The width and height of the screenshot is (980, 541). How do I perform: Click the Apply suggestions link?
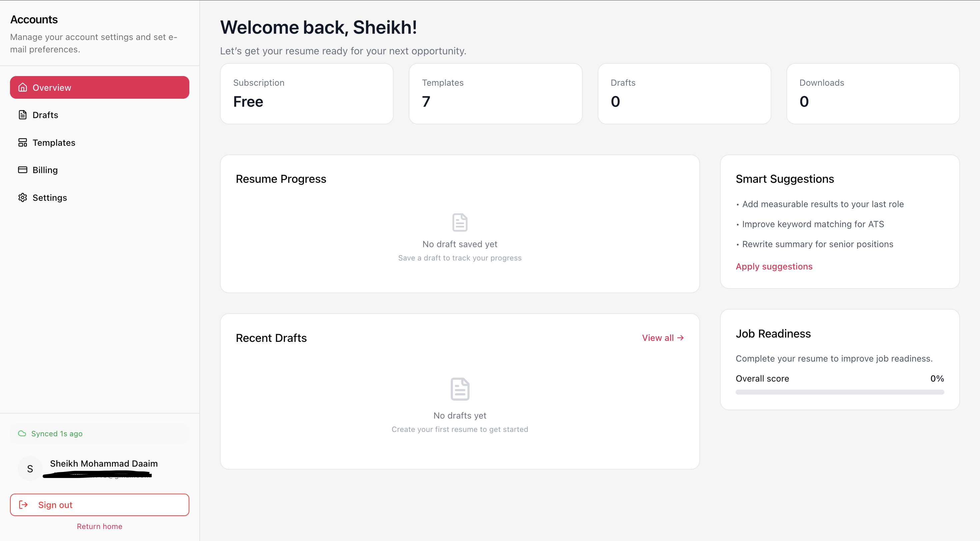[774, 266]
